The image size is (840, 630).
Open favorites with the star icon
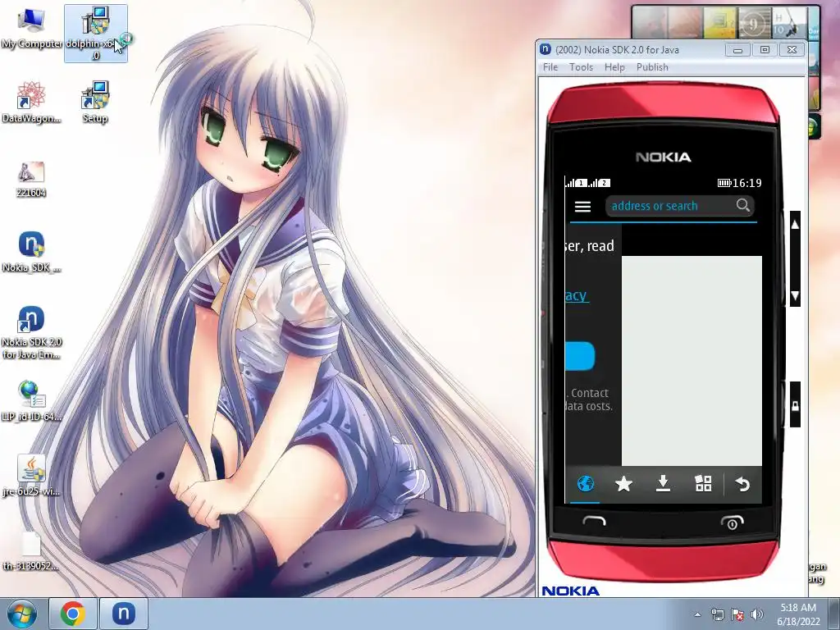623,484
